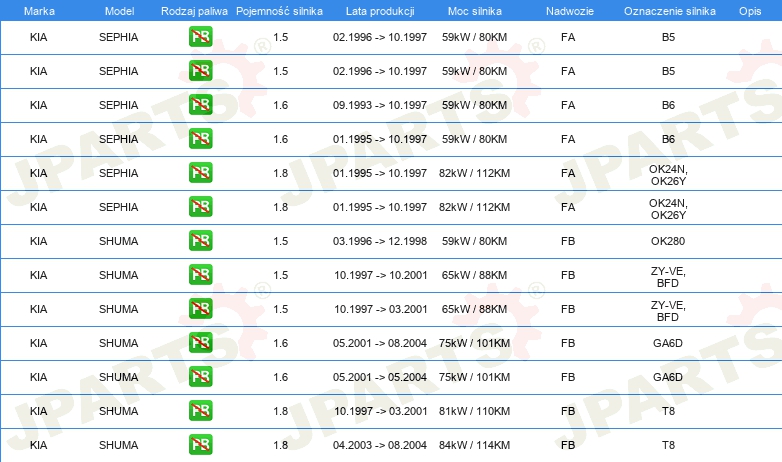Click the fuel icon in the SHUMA 1.5 10.1997 -> 03.2001 row

pos(200,308)
